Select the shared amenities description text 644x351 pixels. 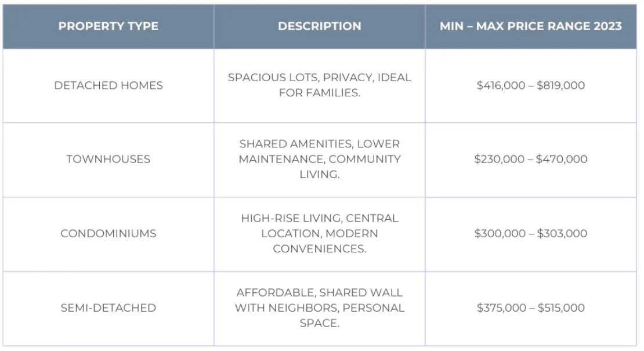click(x=319, y=159)
